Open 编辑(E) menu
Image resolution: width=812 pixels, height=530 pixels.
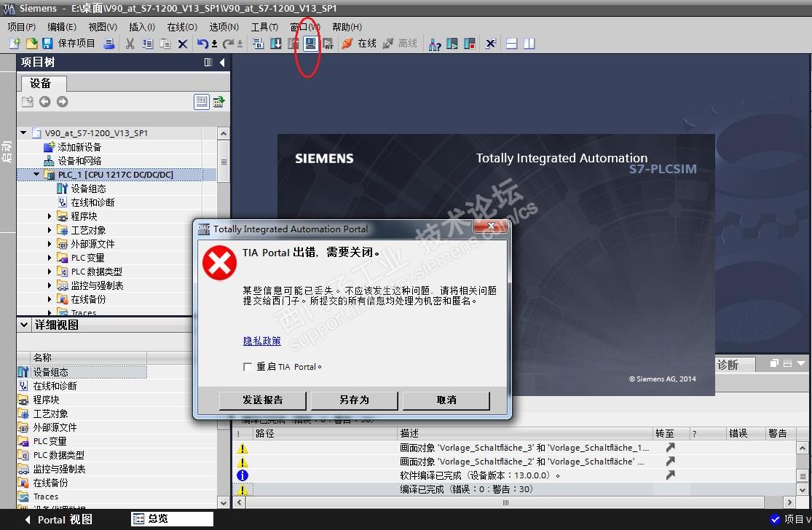pyautogui.click(x=62, y=27)
